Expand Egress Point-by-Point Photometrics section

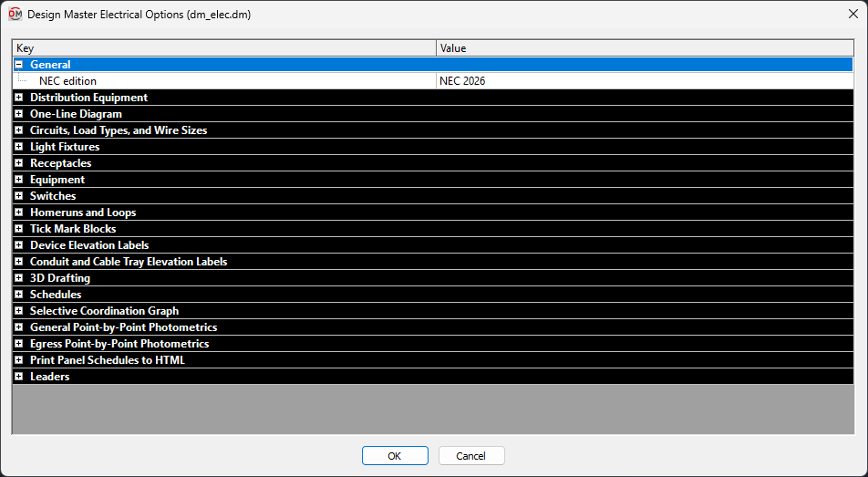click(x=19, y=344)
